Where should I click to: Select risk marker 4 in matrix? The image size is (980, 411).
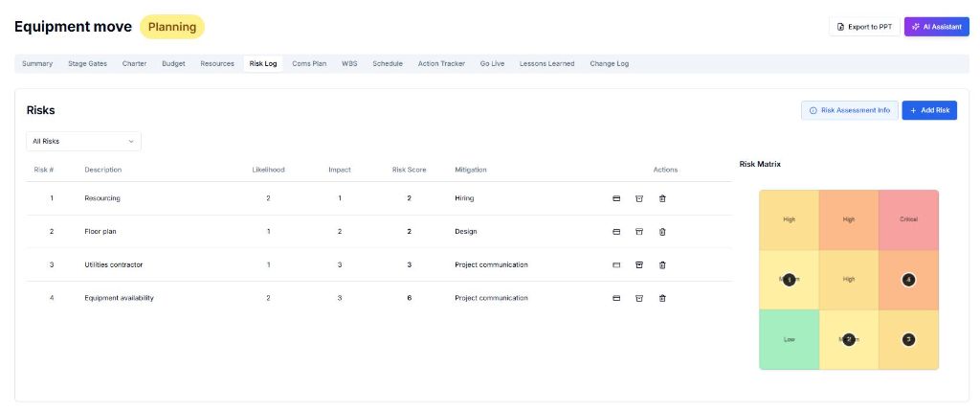point(909,280)
